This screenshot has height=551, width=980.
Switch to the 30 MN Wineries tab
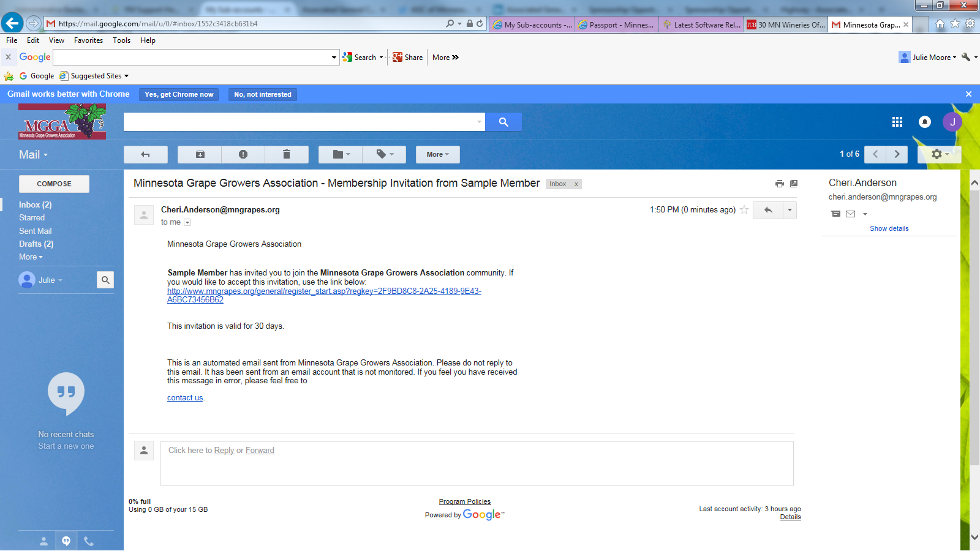pos(786,24)
